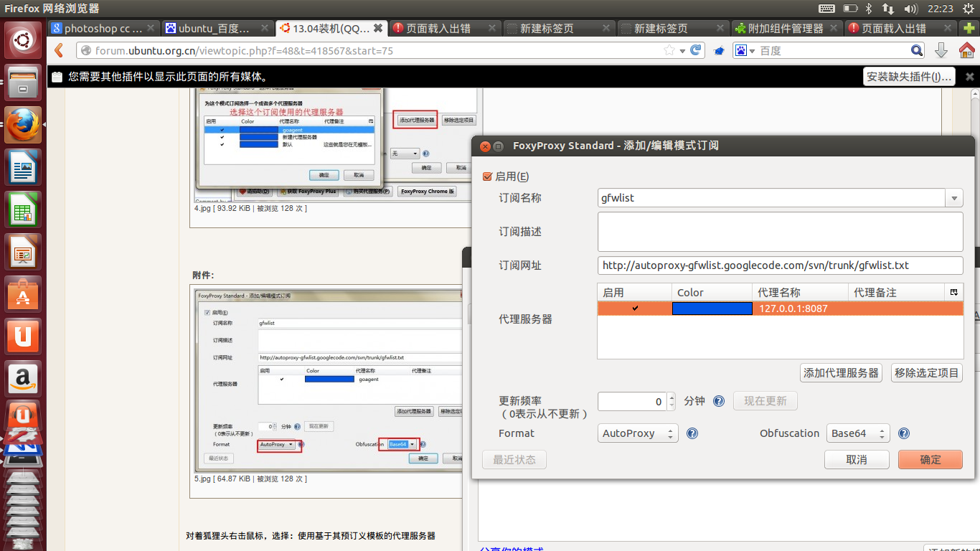
Task: Click the 添加代理服务器 button
Action: tap(841, 373)
